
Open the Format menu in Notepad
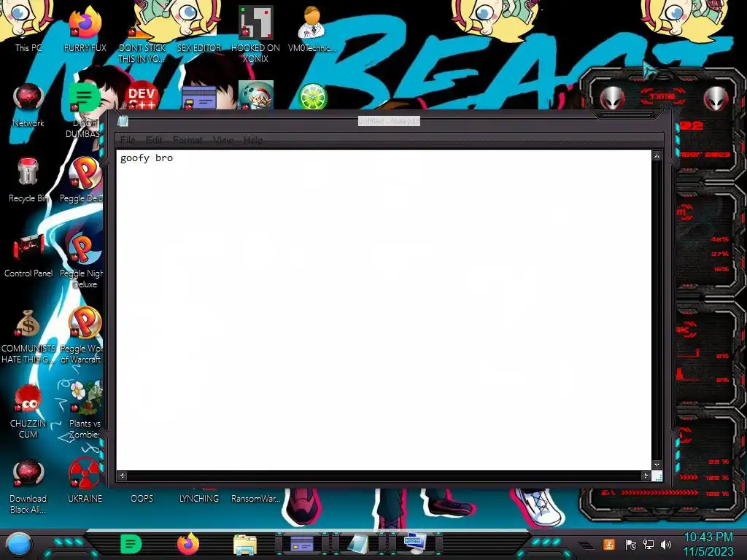[x=187, y=140]
